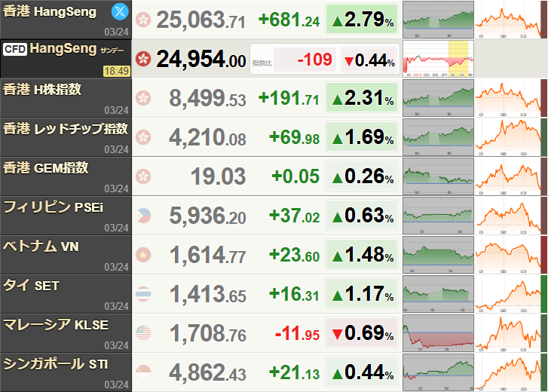Screen dimensions: 548x392
Task: Open the CFD HangSeng サンデー link
Action: pyautogui.click(x=77, y=49)
